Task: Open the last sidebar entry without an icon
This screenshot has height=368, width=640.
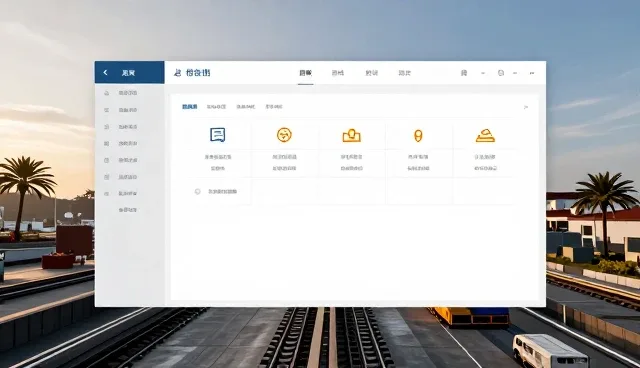Action: 127,210
